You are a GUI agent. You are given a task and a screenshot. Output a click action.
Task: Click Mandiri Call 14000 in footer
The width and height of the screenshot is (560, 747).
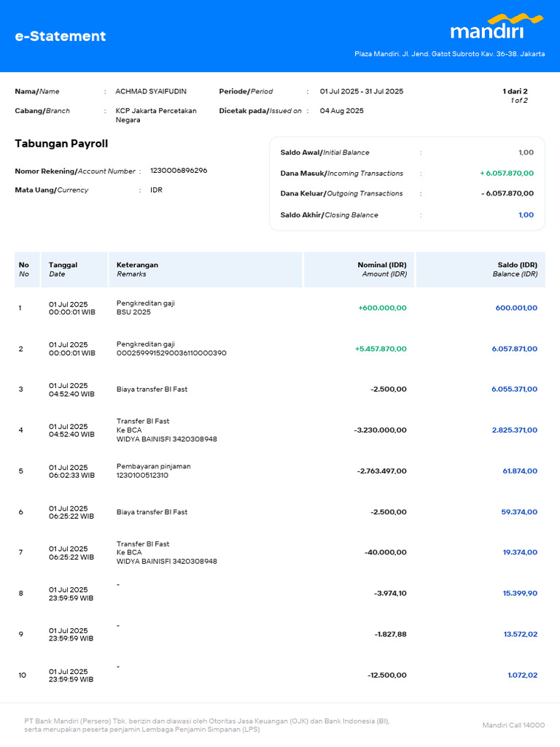[513, 725]
